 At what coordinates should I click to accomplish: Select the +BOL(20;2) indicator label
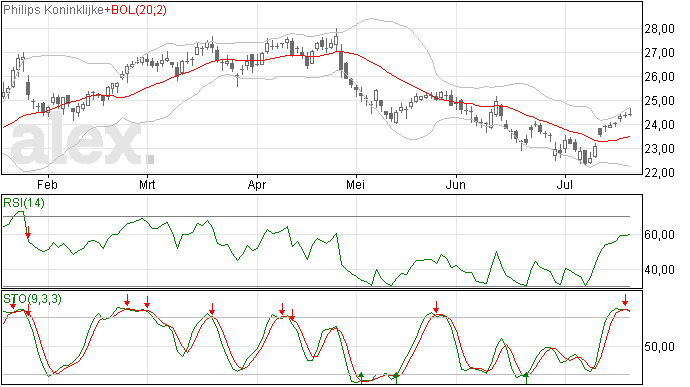click(x=136, y=10)
